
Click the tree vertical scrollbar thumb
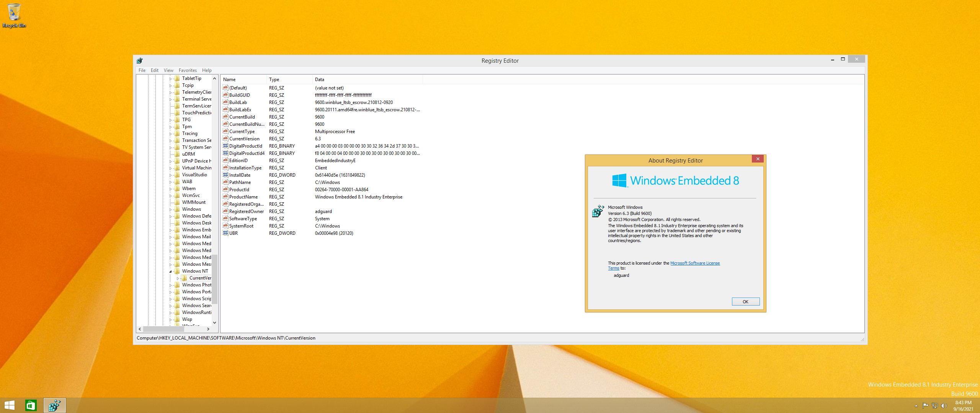(x=215, y=279)
